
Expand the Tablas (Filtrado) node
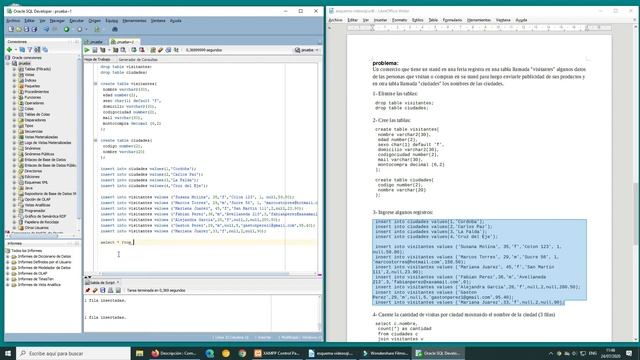(x=14, y=69)
